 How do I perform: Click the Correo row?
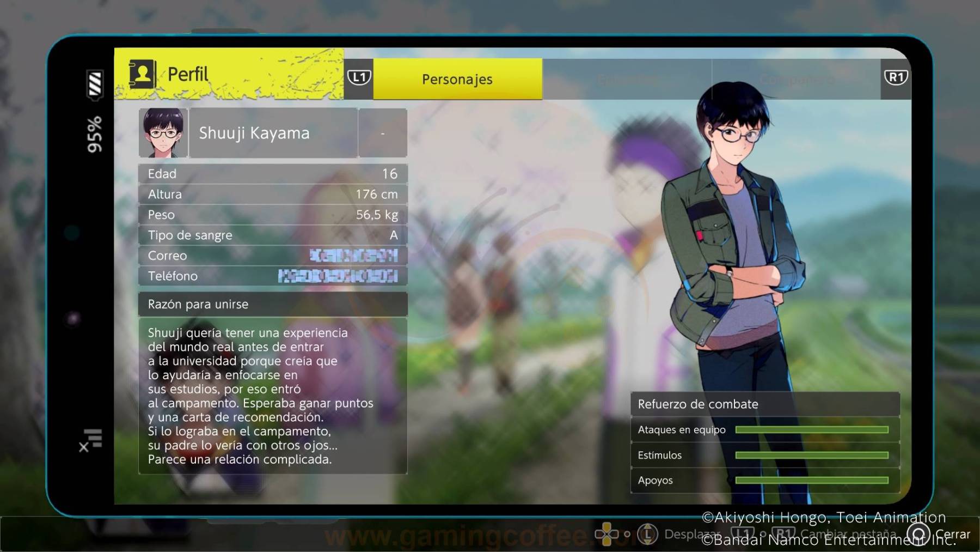pos(273,256)
